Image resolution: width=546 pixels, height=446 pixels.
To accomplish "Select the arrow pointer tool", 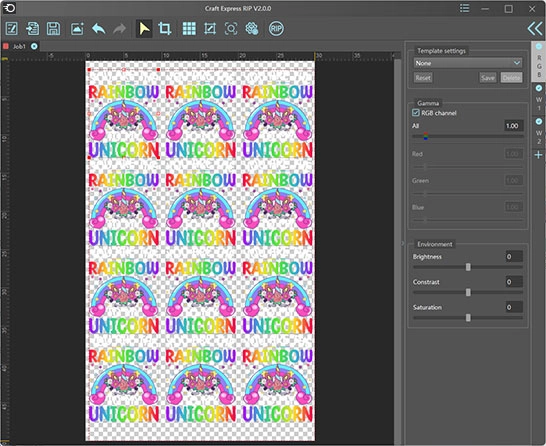I will pos(144,29).
